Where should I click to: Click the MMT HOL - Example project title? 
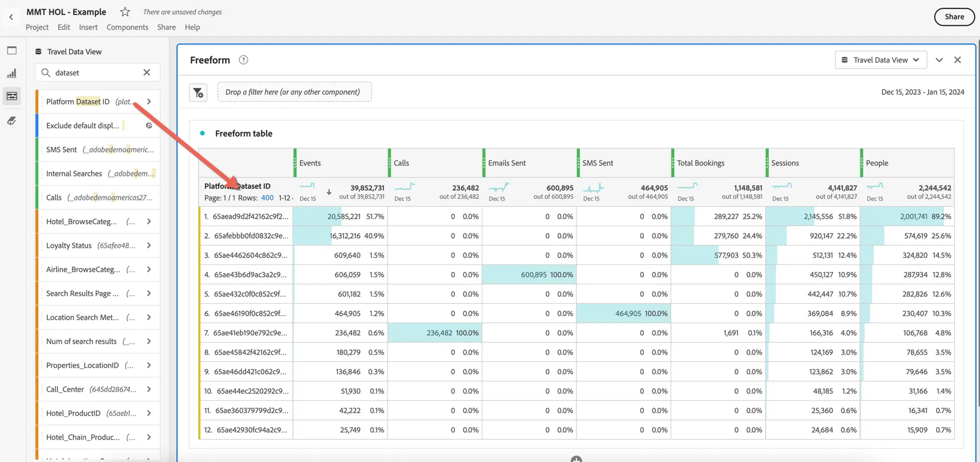[x=66, y=12]
